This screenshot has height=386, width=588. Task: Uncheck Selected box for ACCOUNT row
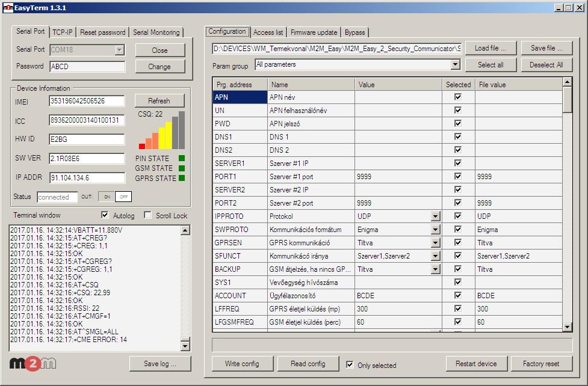[x=458, y=295]
